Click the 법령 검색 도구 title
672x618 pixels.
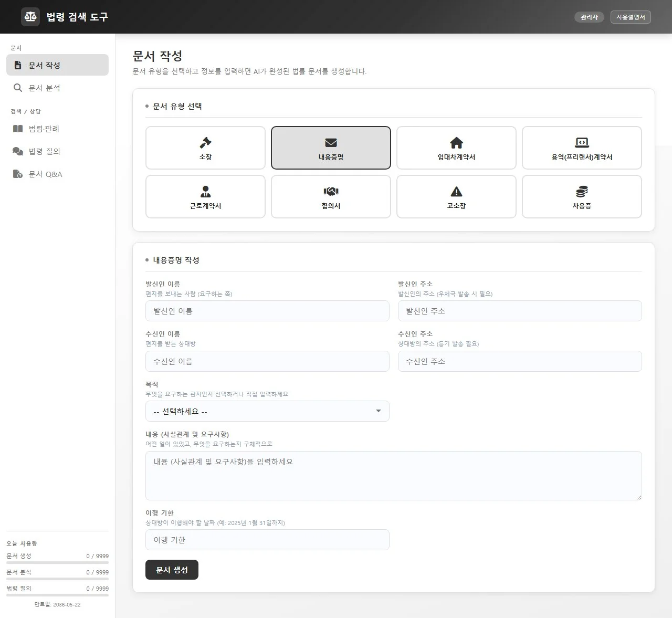point(77,17)
